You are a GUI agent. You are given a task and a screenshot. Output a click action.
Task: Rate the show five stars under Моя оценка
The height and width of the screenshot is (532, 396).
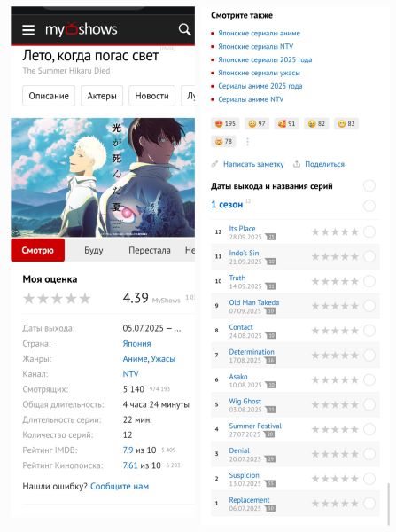pyautogui.click(x=85, y=299)
